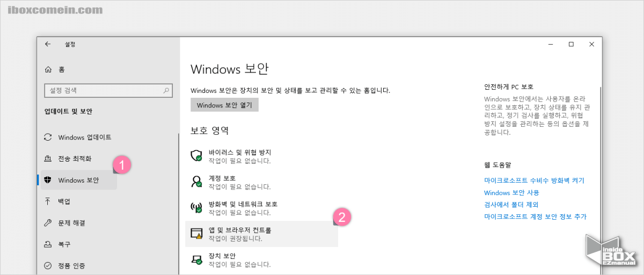Click the 전송 최적화 icon
644x275 pixels.
(48, 158)
